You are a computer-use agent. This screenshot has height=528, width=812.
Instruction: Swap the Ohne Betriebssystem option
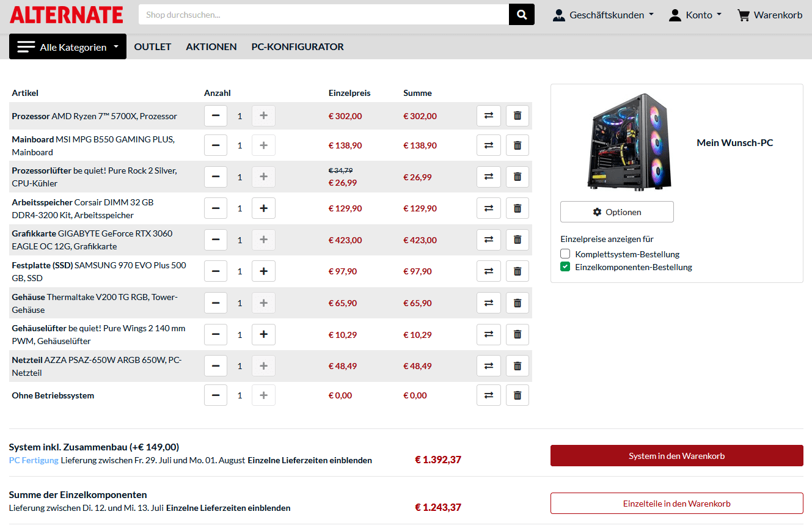coord(488,395)
